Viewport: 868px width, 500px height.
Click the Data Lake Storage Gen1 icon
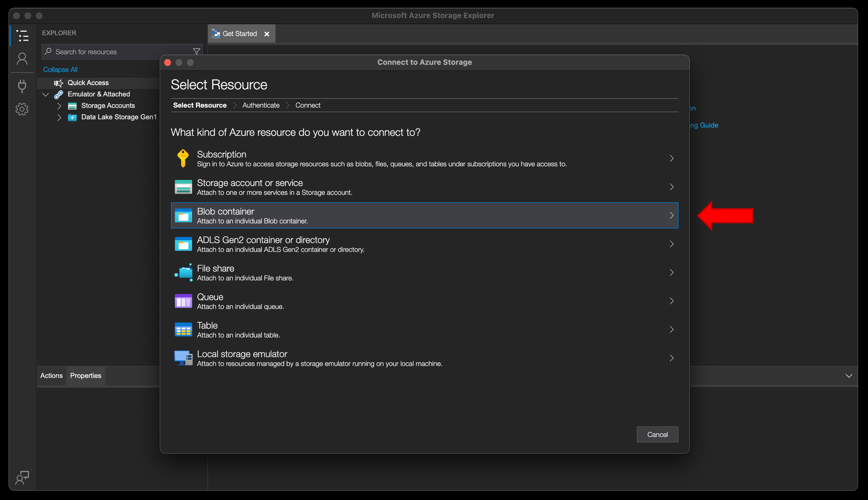[x=72, y=117]
